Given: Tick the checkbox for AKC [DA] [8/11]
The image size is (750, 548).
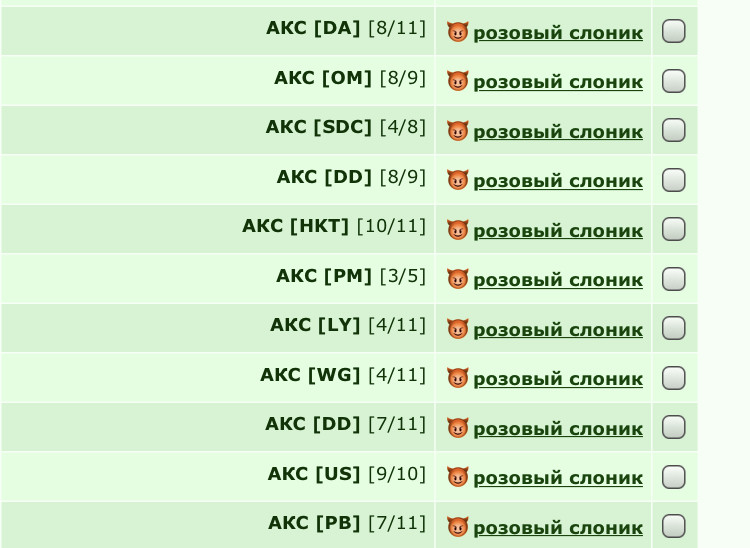Looking at the screenshot, I should (673, 31).
